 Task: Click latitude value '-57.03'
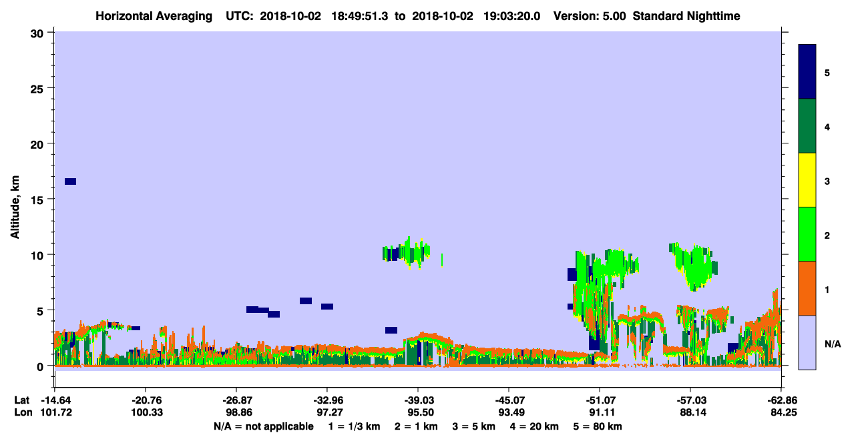click(690, 400)
